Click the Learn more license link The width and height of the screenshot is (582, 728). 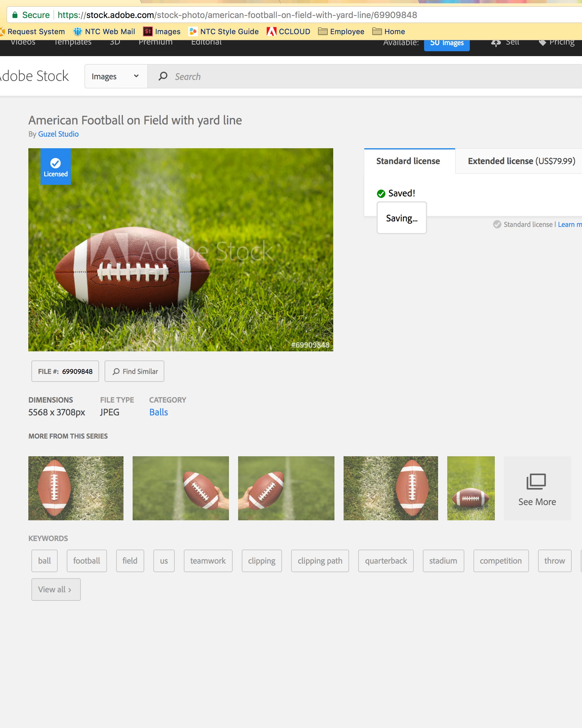click(x=570, y=224)
